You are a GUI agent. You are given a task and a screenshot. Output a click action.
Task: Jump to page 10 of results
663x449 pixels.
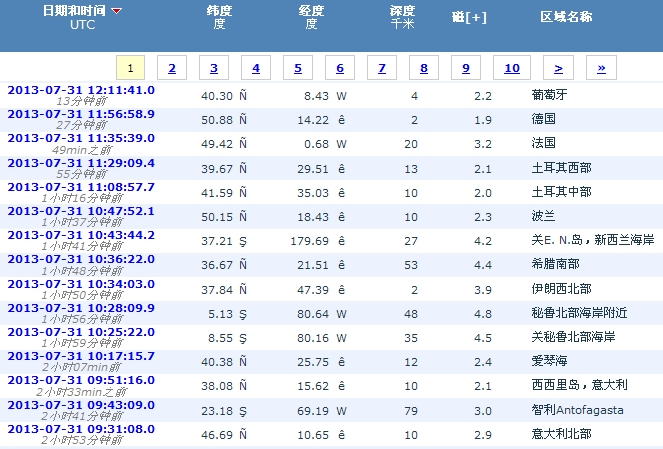click(x=512, y=68)
